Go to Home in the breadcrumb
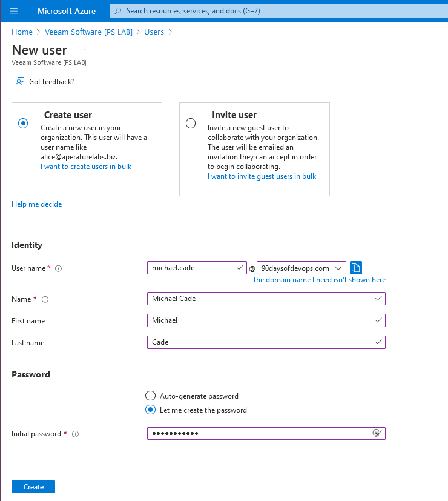Image resolution: width=448 pixels, height=501 pixels. [22, 32]
